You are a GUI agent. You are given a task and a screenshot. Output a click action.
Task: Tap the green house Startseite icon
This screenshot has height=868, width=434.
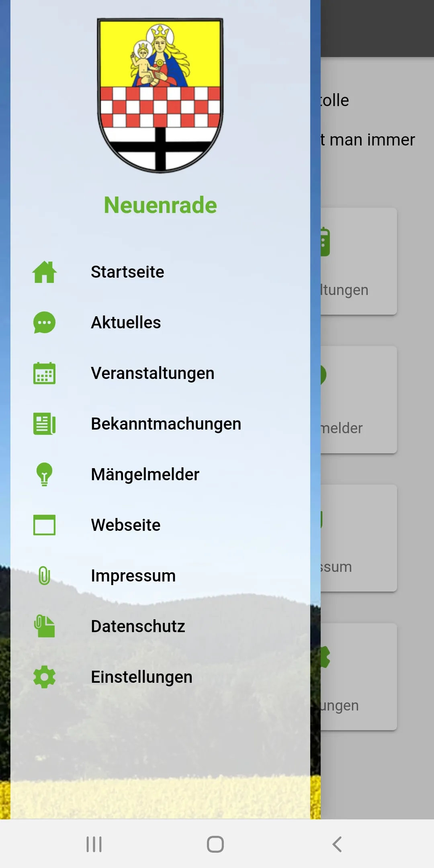coord(44,272)
